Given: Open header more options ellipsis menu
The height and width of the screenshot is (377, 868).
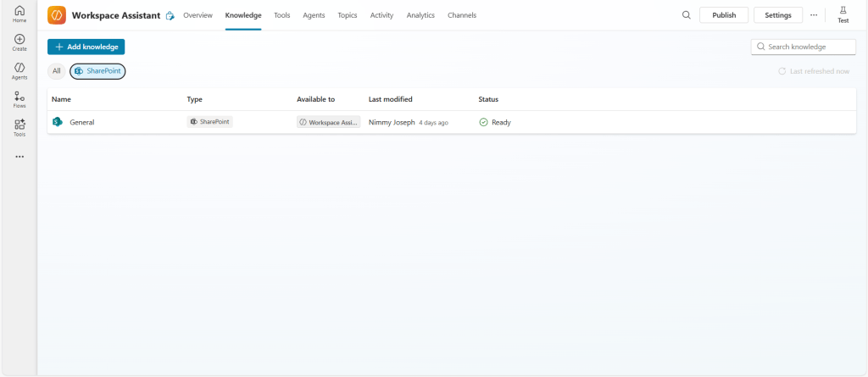Looking at the screenshot, I should click(x=814, y=15).
